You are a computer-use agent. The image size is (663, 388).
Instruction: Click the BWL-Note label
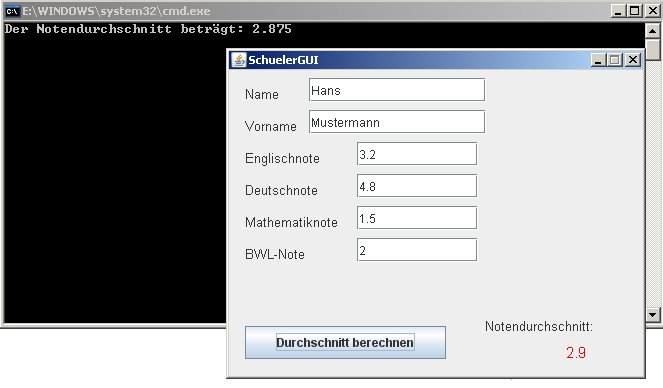[x=274, y=254]
